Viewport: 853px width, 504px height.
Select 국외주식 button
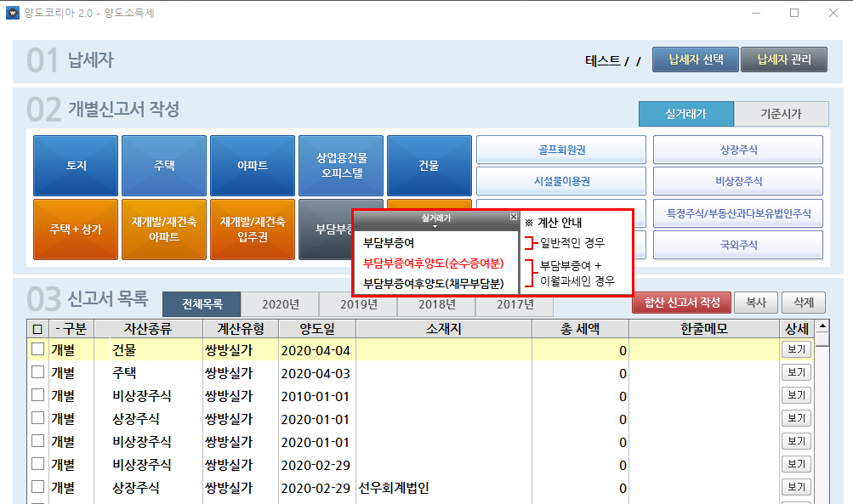point(738,245)
